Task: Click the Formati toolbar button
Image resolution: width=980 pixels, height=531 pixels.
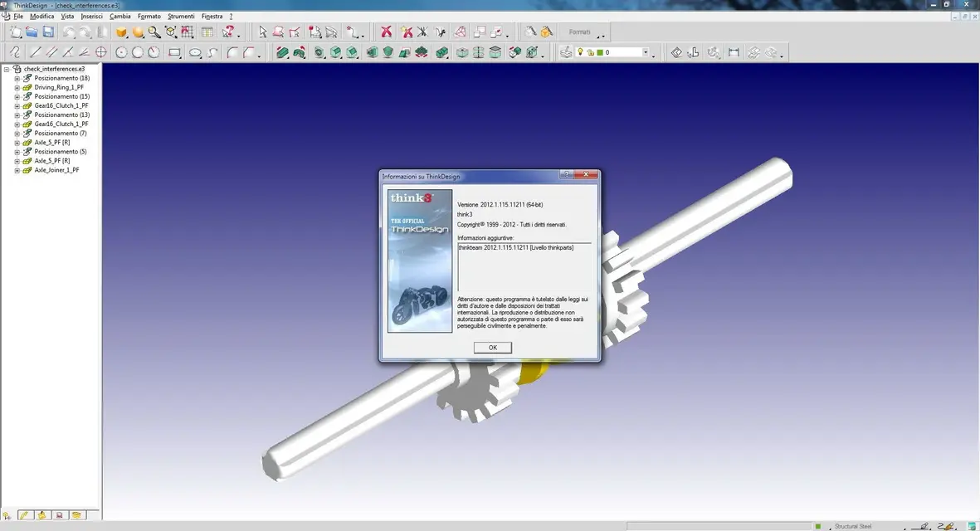Action: pos(579,32)
